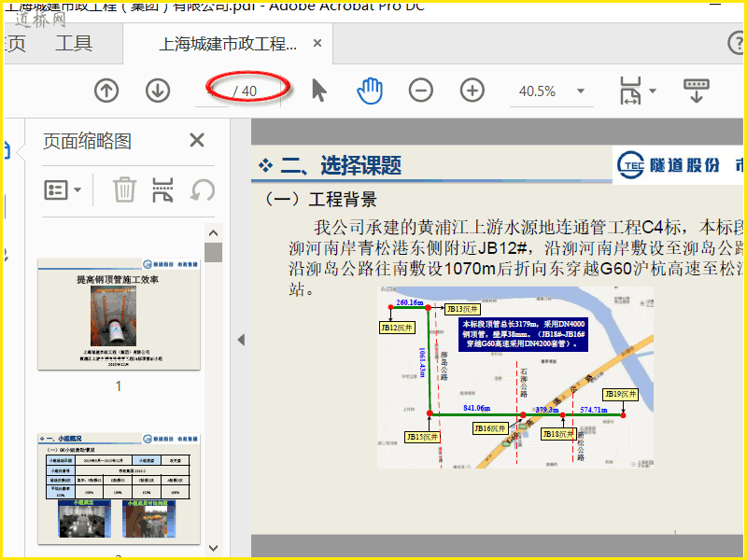Viewport: 747px width, 560px height.
Task: Click the 隧道股份 TEC logo
Action: coord(668,165)
